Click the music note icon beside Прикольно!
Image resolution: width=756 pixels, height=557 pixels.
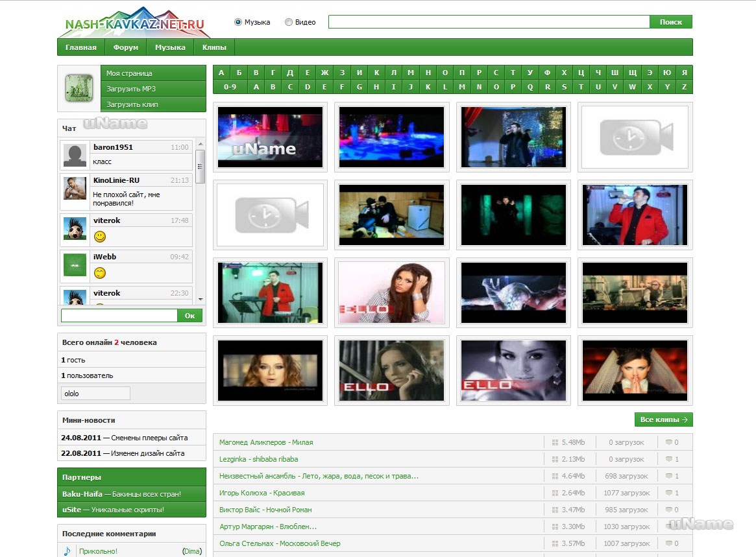click(67, 551)
